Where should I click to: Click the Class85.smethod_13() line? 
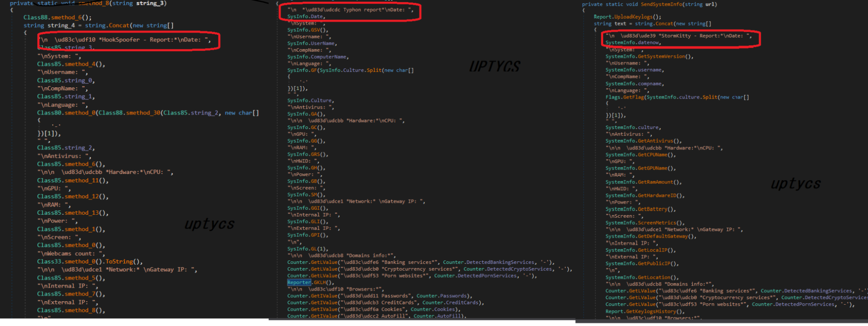[x=73, y=213]
